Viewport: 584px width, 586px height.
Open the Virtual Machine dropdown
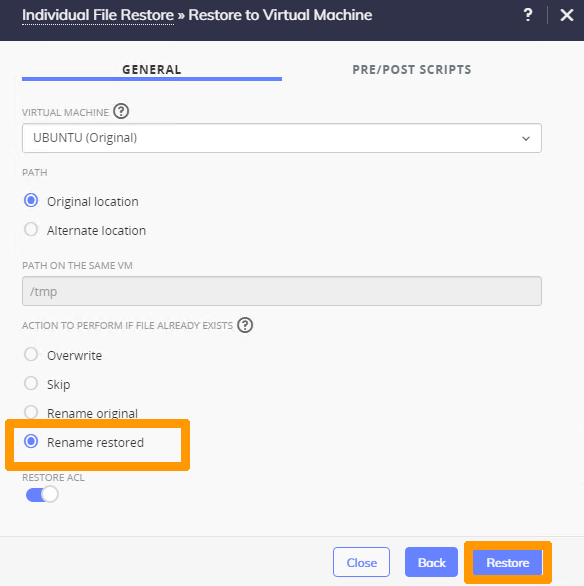(x=282, y=138)
